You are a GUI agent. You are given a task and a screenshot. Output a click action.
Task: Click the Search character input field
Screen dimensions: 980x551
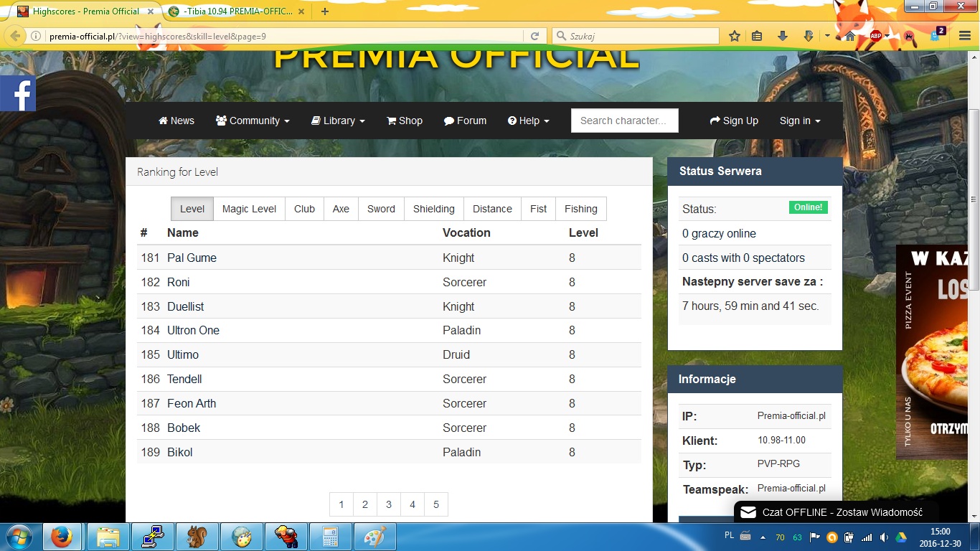pos(624,121)
